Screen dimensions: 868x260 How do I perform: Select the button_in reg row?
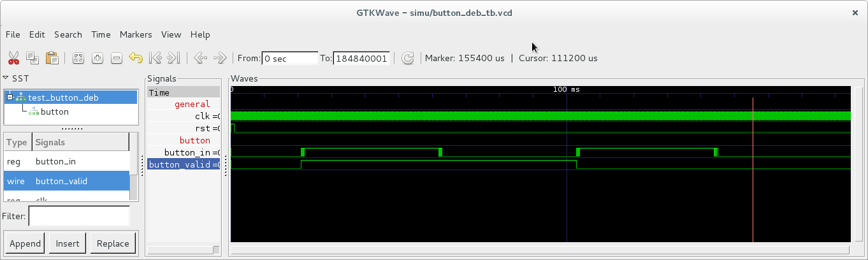66,161
